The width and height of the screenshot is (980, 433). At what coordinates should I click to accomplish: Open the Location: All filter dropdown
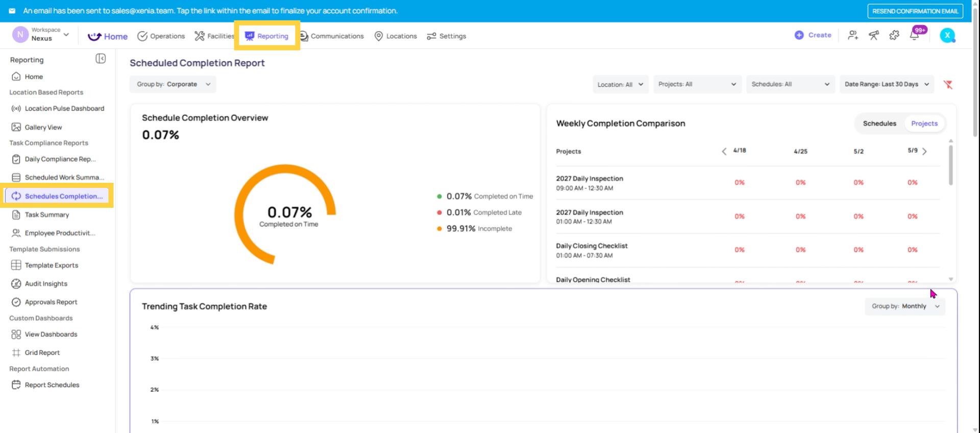(620, 85)
